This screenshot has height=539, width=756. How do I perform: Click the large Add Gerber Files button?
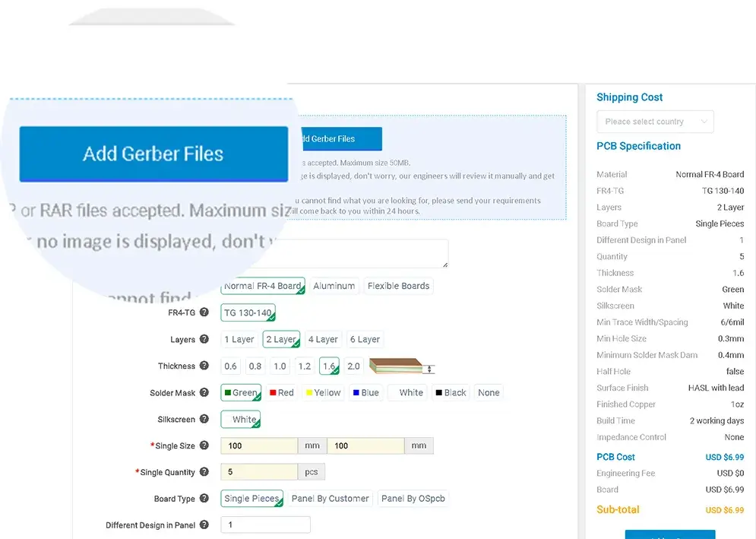pyautogui.click(x=153, y=154)
